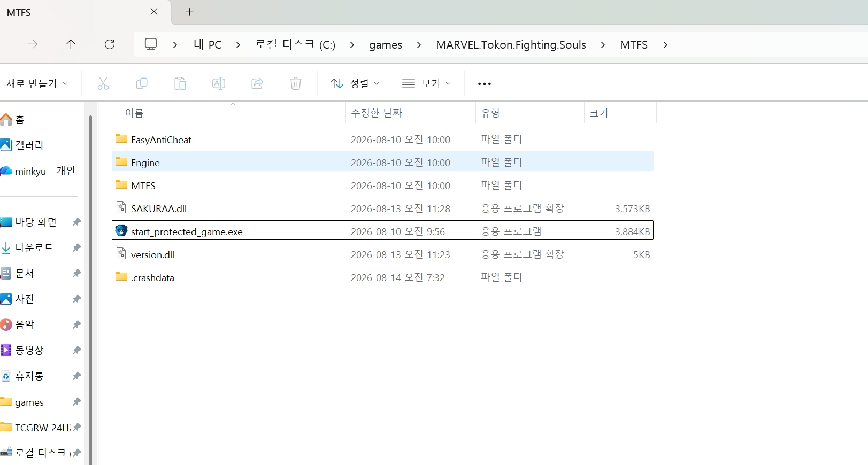Navigate to 로컬 디스크 (C:) breadcrumb
868x465 pixels.
coord(295,44)
